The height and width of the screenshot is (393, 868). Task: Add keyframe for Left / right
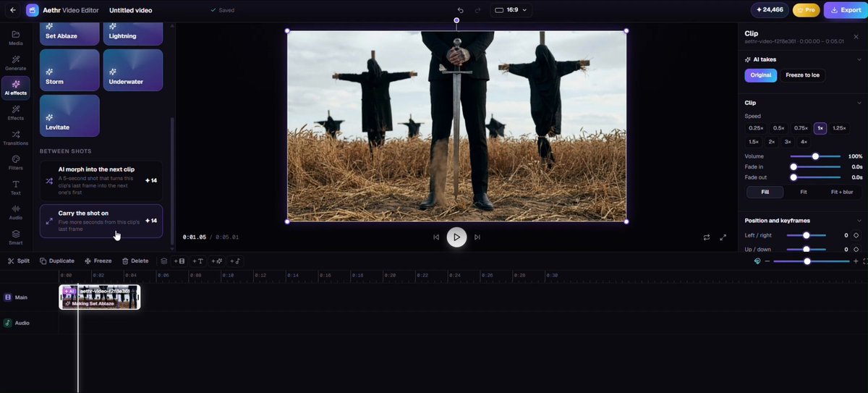[856, 235]
